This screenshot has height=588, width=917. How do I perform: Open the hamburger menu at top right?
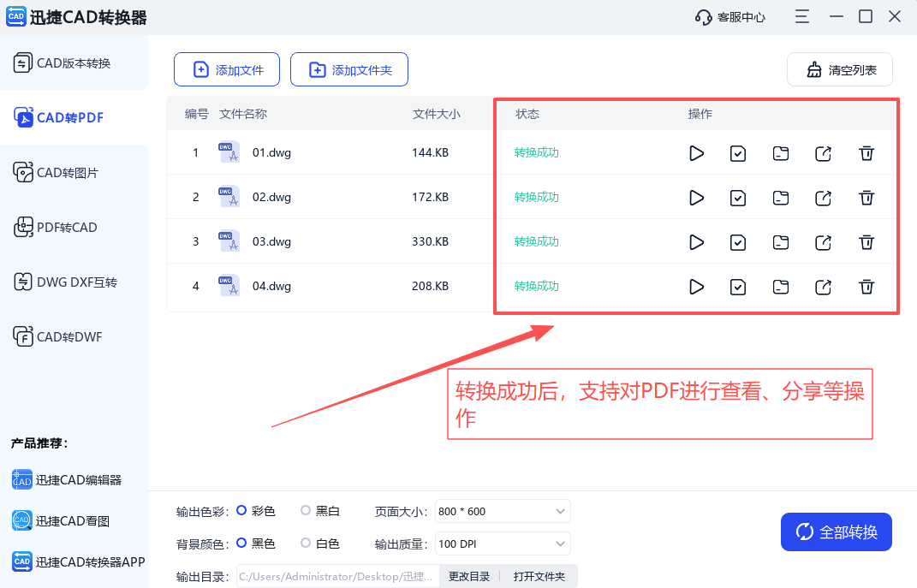(x=801, y=16)
